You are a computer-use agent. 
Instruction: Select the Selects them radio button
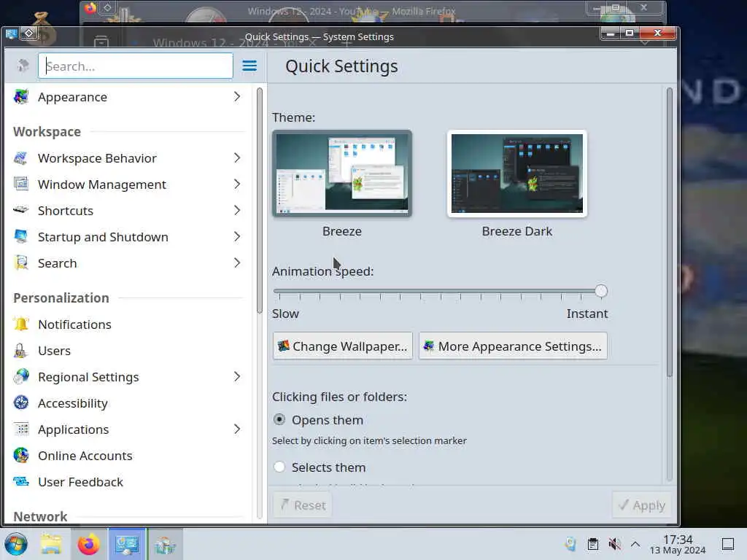click(279, 467)
